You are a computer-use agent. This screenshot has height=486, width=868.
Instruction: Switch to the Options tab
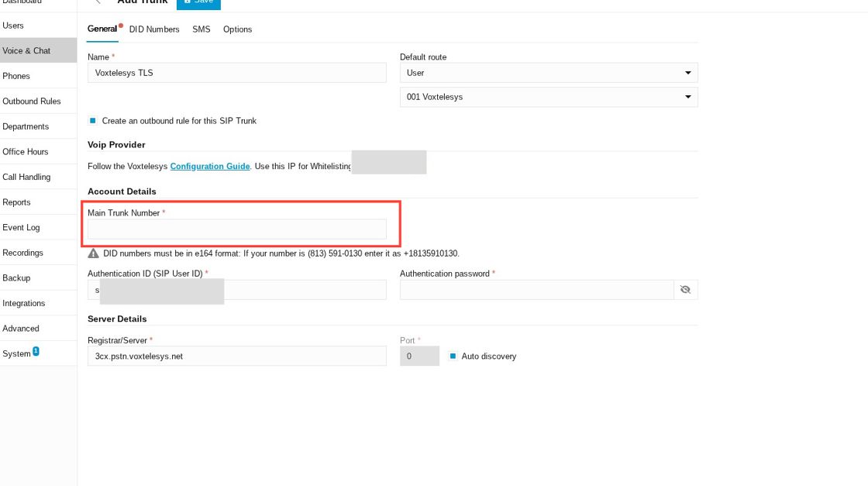pyautogui.click(x=237, y=29)
